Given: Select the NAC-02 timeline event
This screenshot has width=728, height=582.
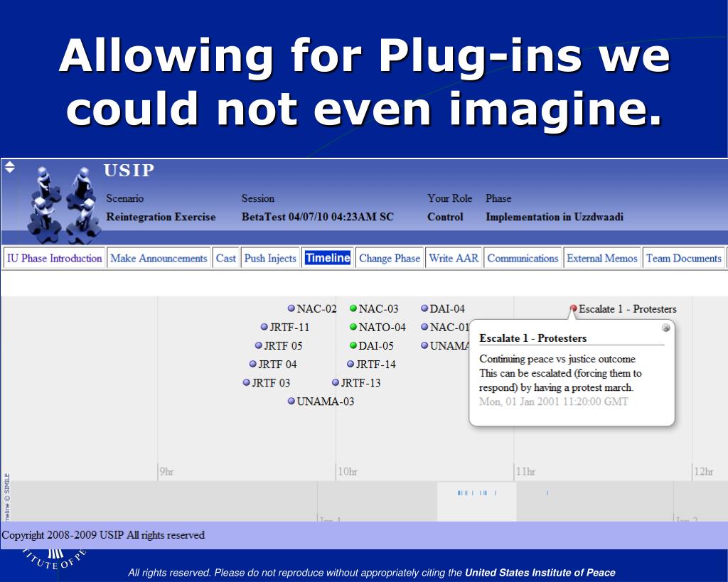Looking at the screenshot, I should click(312, 308).
